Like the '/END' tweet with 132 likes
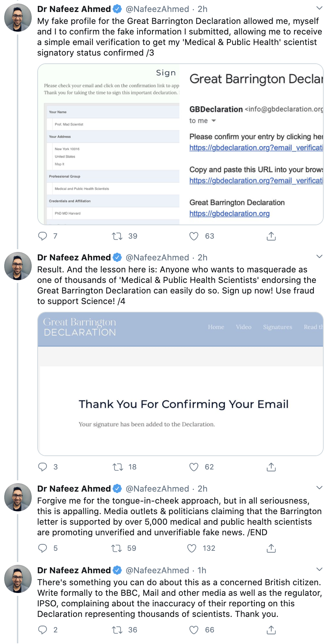Viewport: 330px width, 644px height. click(192, 548)
